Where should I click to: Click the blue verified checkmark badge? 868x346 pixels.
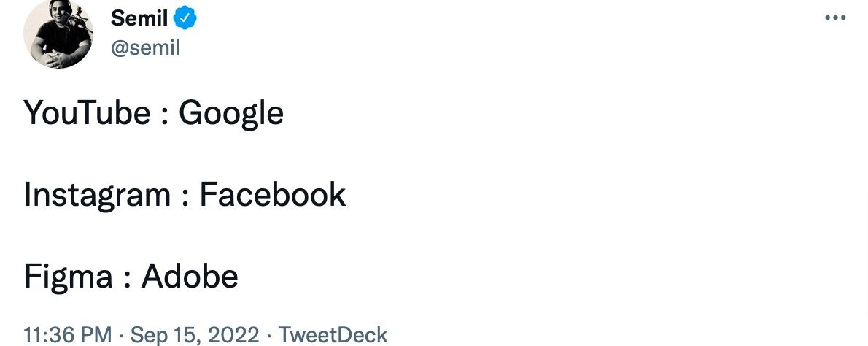[x=185, y=18]
